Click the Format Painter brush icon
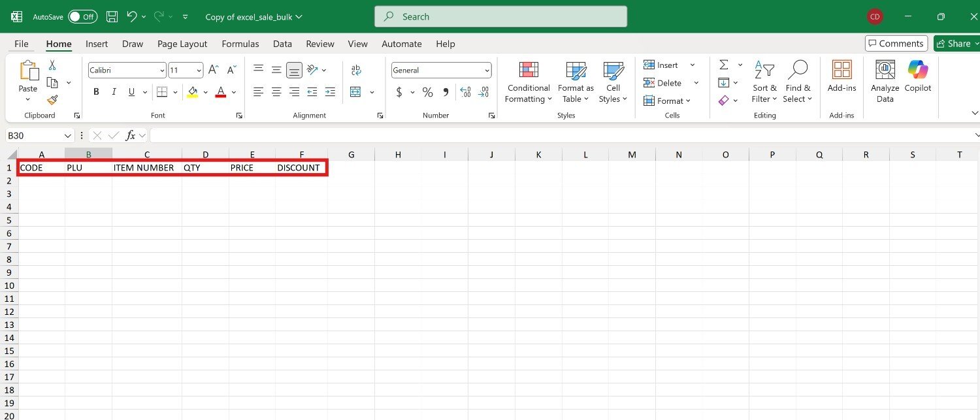 (52, 100)
